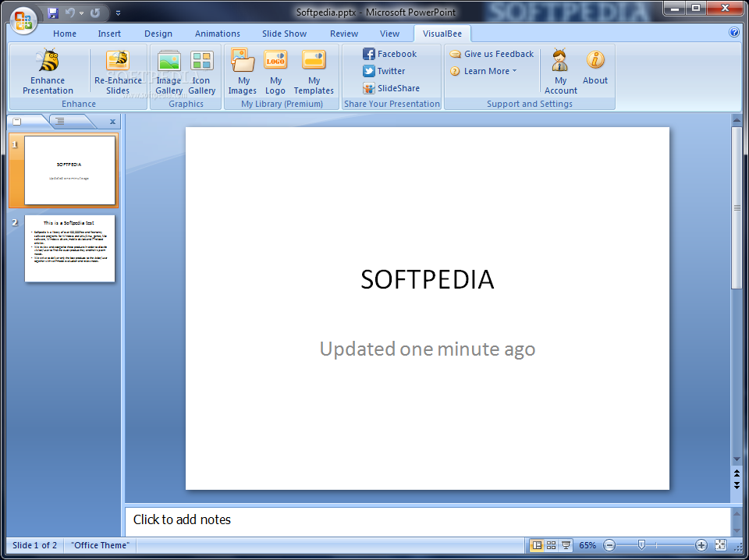Open the Image Gallery
The height and width of the screenshot is (560, 749).
click(169, 73)
